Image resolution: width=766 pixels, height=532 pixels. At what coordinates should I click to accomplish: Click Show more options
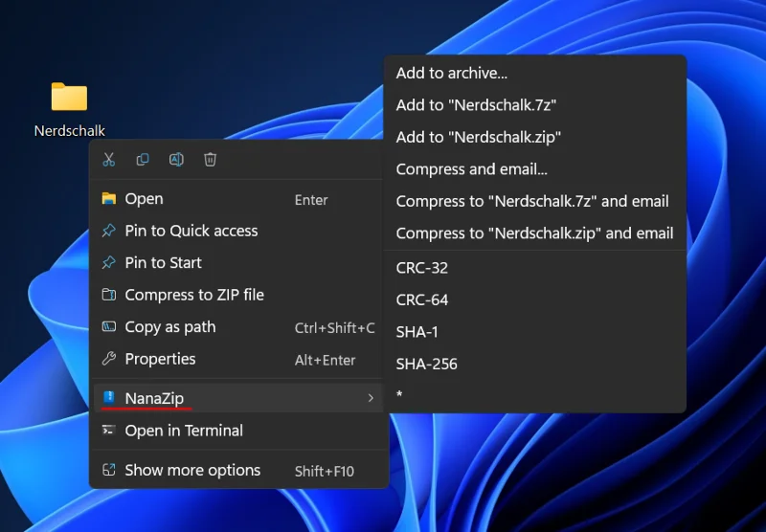237,471
